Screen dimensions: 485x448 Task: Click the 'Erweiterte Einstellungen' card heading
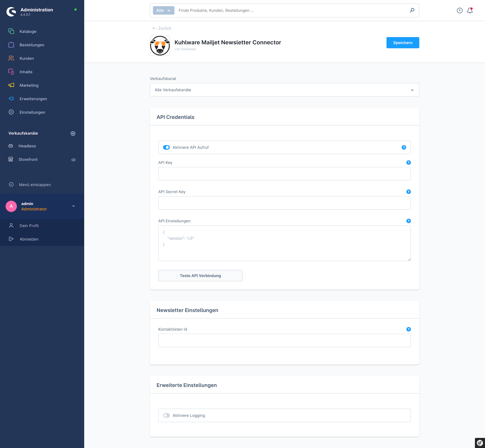186,385
